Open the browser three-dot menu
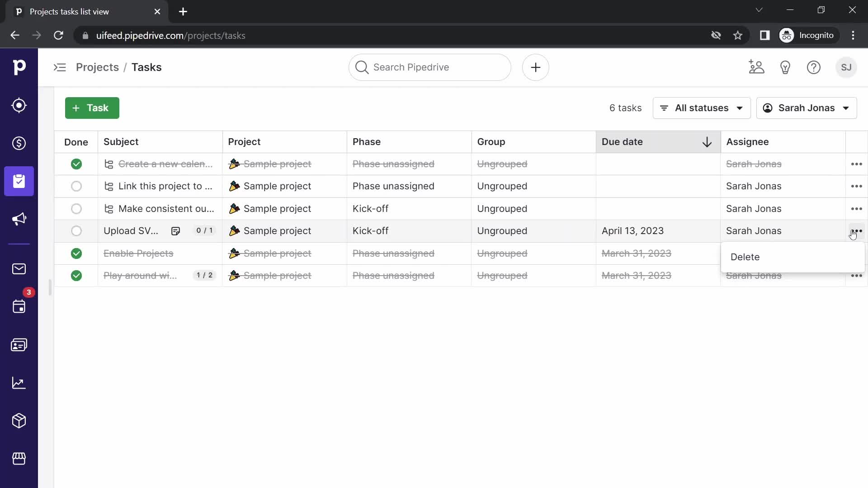 tap(853, 35)
